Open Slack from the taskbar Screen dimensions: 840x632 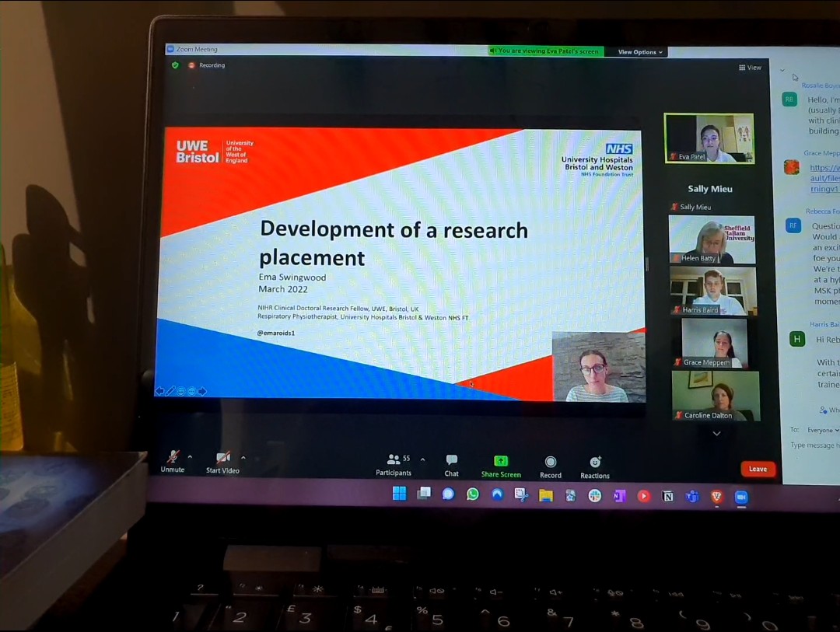[595, 496]
